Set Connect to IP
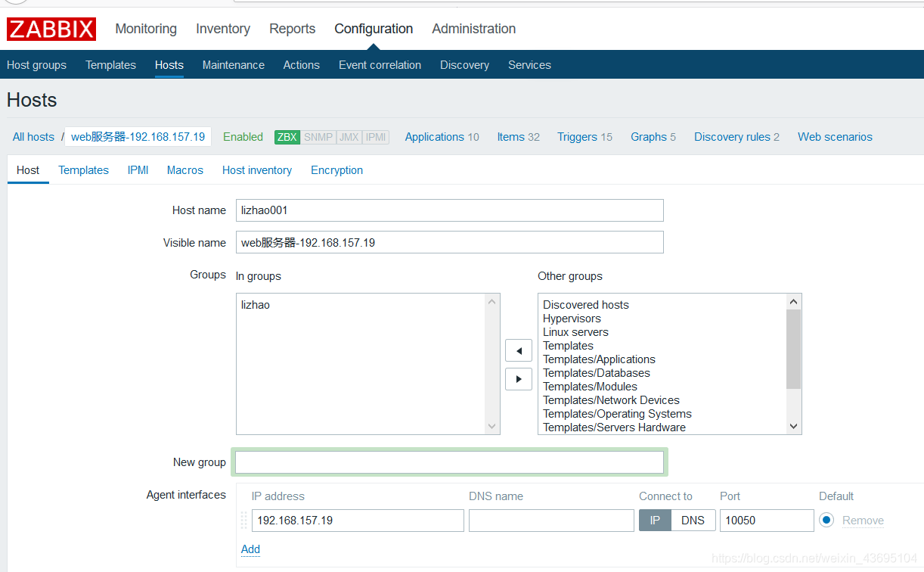 655,521
